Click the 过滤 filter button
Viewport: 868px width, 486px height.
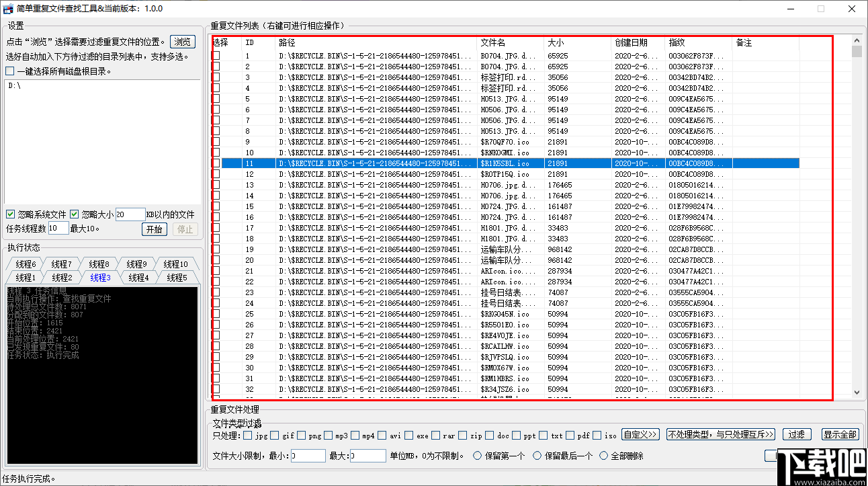[x=796, y=435]
